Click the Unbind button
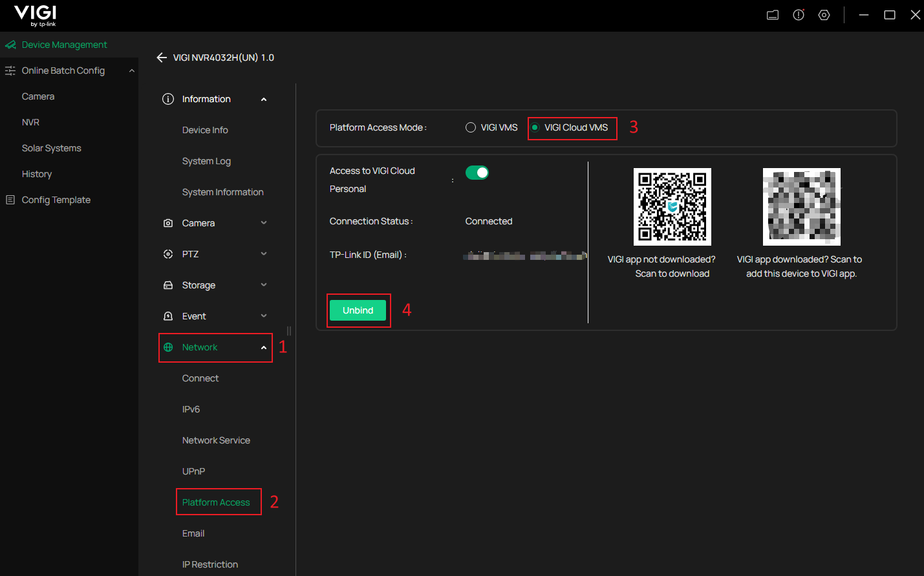The image size is (924, 576). point(358,310)
